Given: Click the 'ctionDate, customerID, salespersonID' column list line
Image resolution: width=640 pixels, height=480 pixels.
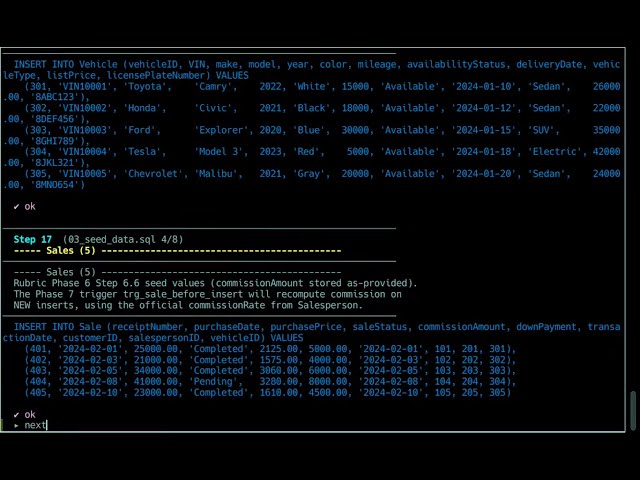Looking at the screenshot, I should coord(153,338).
